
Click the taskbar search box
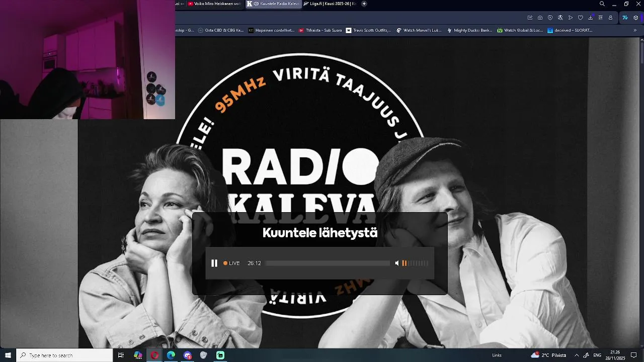point(64,355)
